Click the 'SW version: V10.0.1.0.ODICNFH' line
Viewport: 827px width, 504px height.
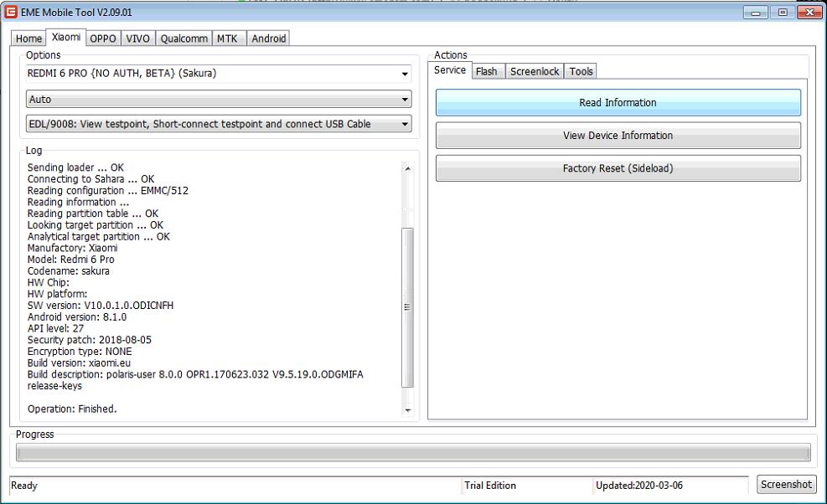coord(101,306)
